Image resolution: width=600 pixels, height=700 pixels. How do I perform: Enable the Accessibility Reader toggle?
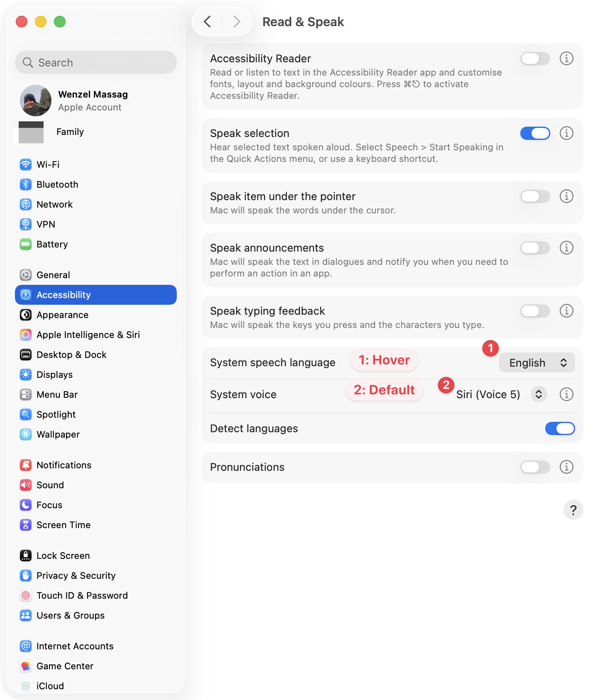point(535,59)
